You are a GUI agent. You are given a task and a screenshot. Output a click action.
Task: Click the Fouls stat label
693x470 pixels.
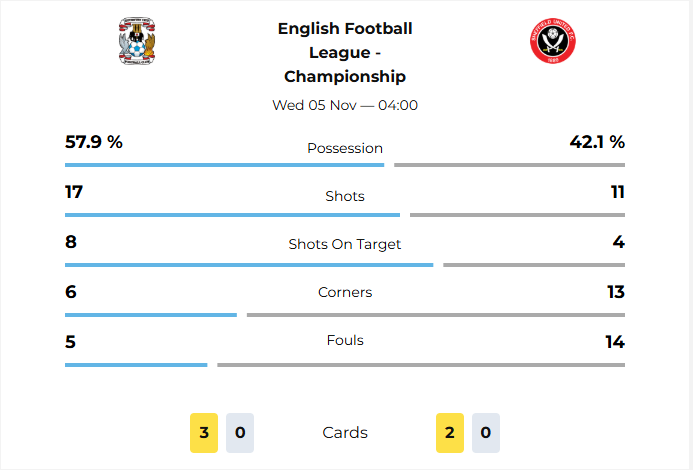(345, 340)
